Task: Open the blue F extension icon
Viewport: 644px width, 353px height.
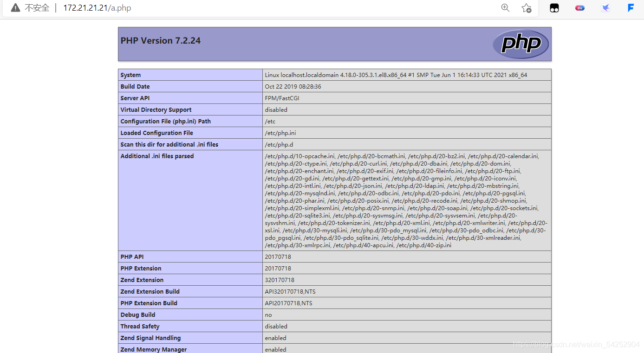Action: pyautogui.click(x=631, y=7)
